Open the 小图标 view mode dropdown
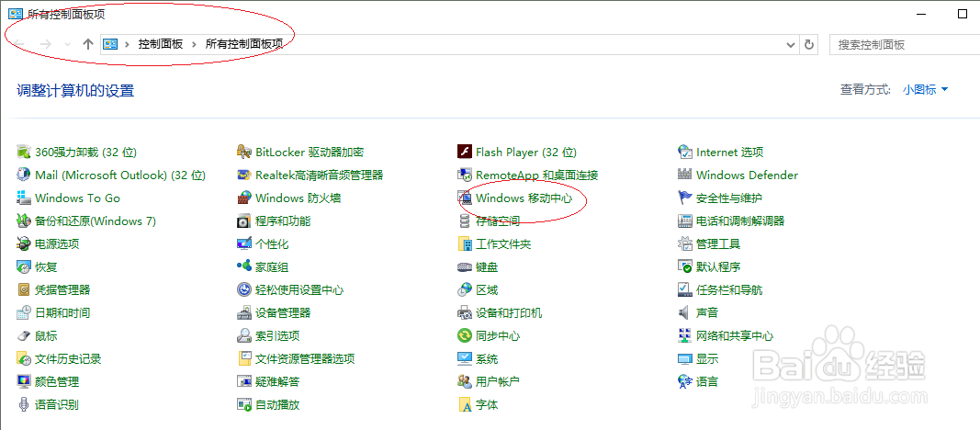980x430 pixels. [x=926, y=89]
